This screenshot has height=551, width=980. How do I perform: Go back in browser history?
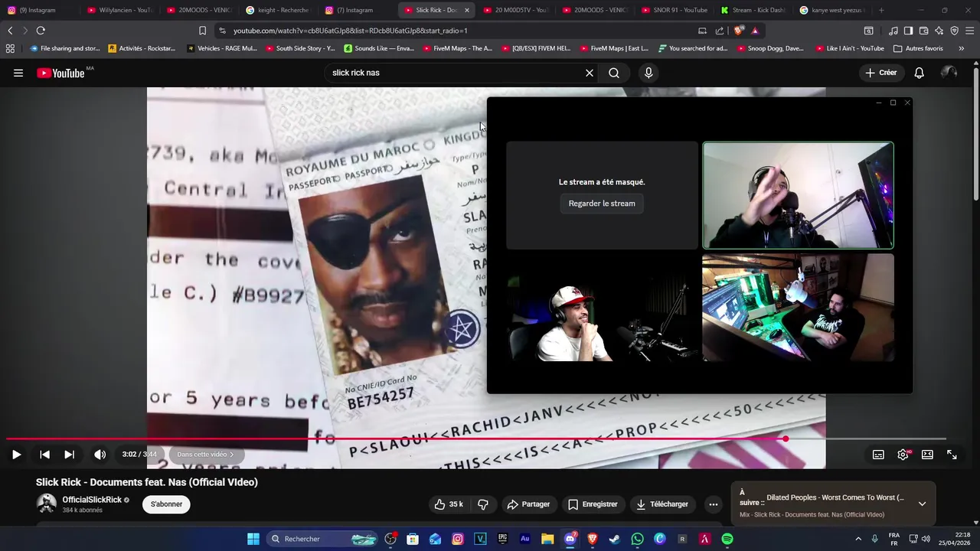click(x=10, y=31)
